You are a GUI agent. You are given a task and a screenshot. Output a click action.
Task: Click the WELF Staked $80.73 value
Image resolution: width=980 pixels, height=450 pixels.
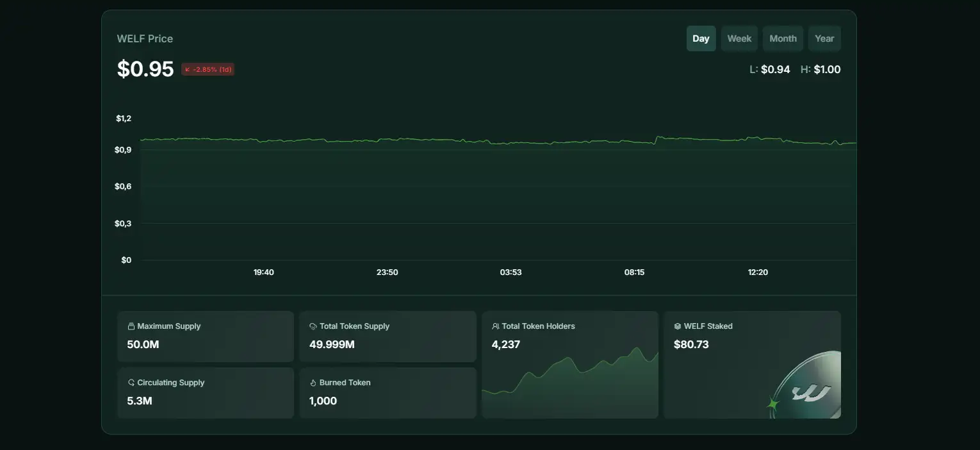coord(691,344)
